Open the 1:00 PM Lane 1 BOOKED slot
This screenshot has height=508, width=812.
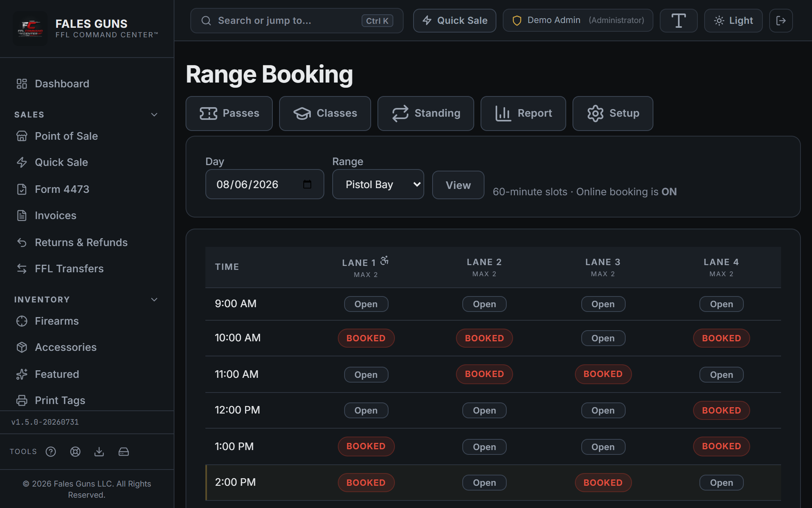pyautogui.click(x=366, y=446)
